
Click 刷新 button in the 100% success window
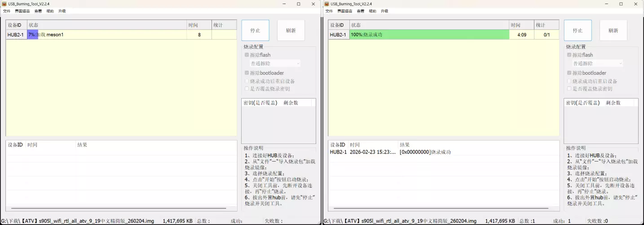click(x=613, y=31)
